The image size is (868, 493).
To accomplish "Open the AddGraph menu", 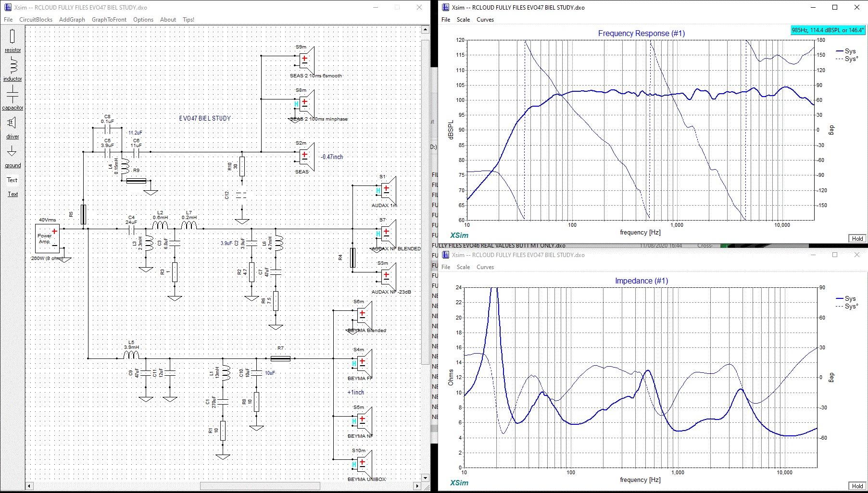I will pyautogui.click(x=72, y=20).
